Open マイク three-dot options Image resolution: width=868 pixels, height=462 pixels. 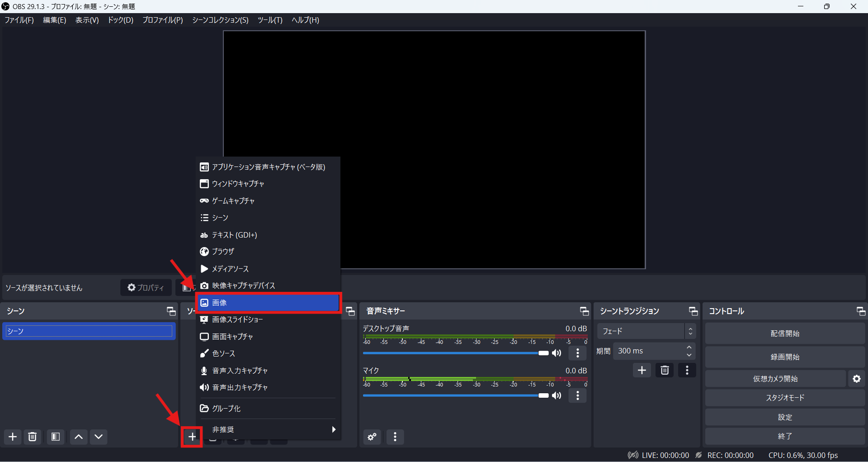point(578,395)
